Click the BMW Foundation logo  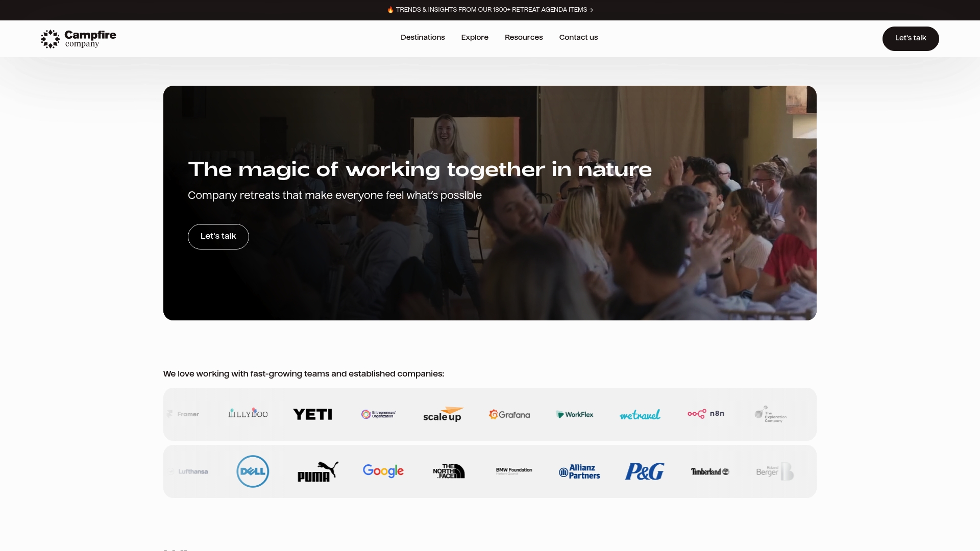(x=514, y=471)
